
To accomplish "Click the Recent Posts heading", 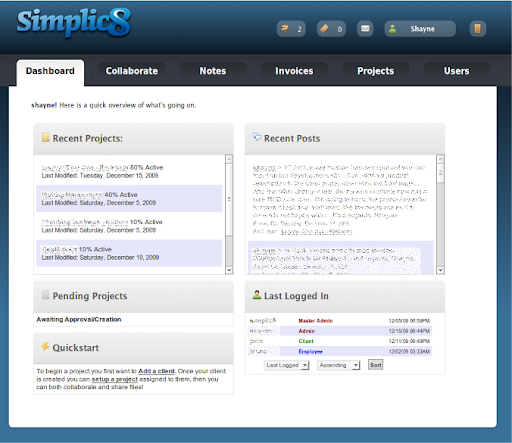I will pos(292,138).
